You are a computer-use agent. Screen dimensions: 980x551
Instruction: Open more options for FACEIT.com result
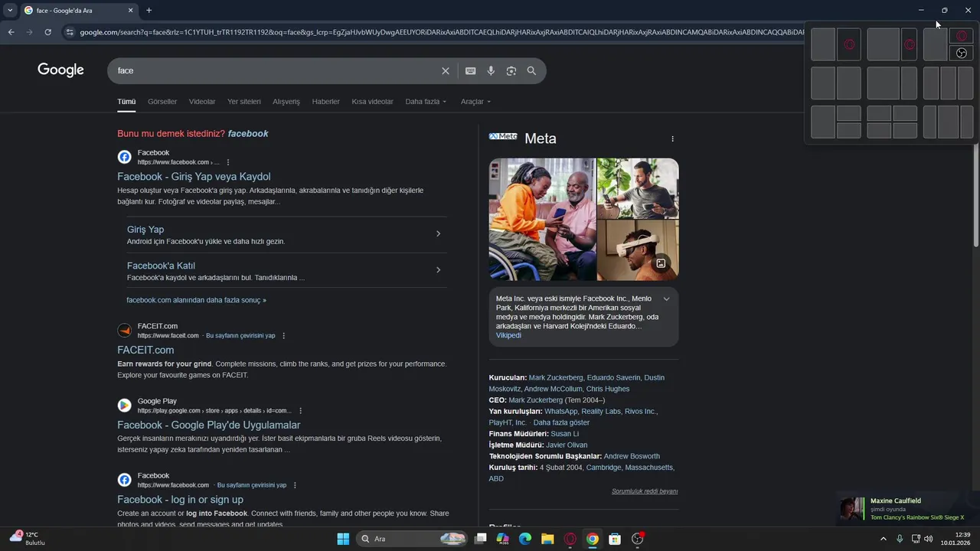point(284,336)
